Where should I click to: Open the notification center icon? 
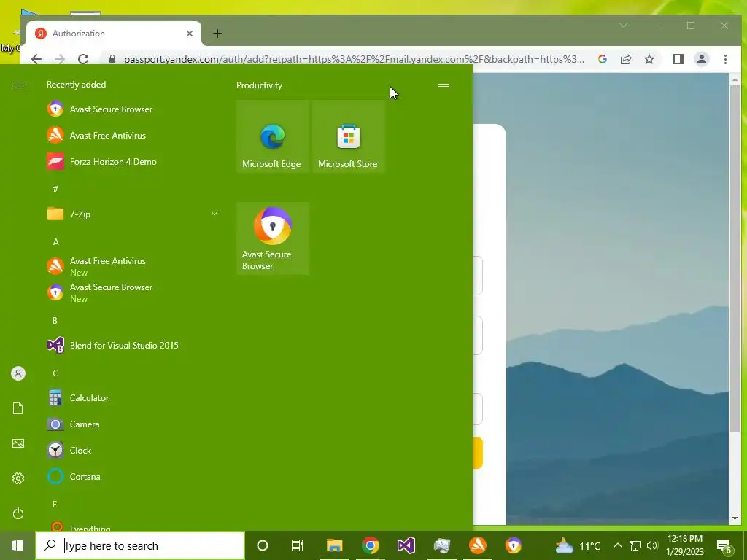(x=724, y=545)
